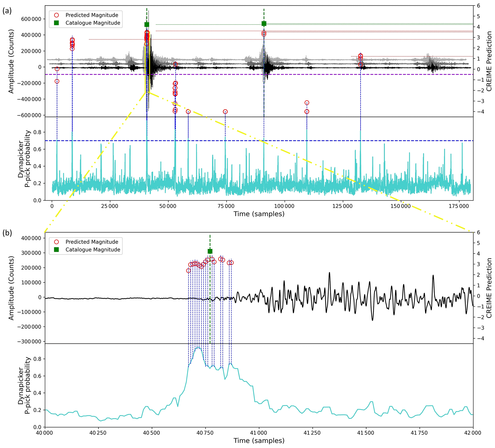
Task: Click red circle icon in panel (a) legend
Action: click(x=57, y=15)
